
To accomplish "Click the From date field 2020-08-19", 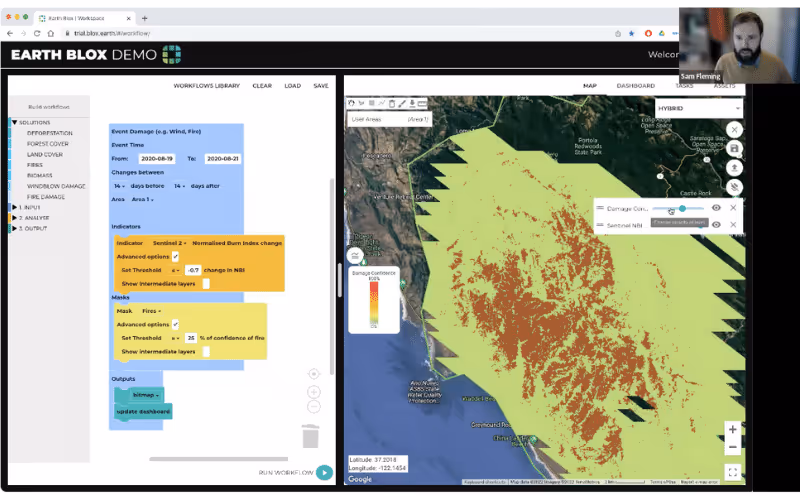I will pyautogui.click(x=157, y=159).
